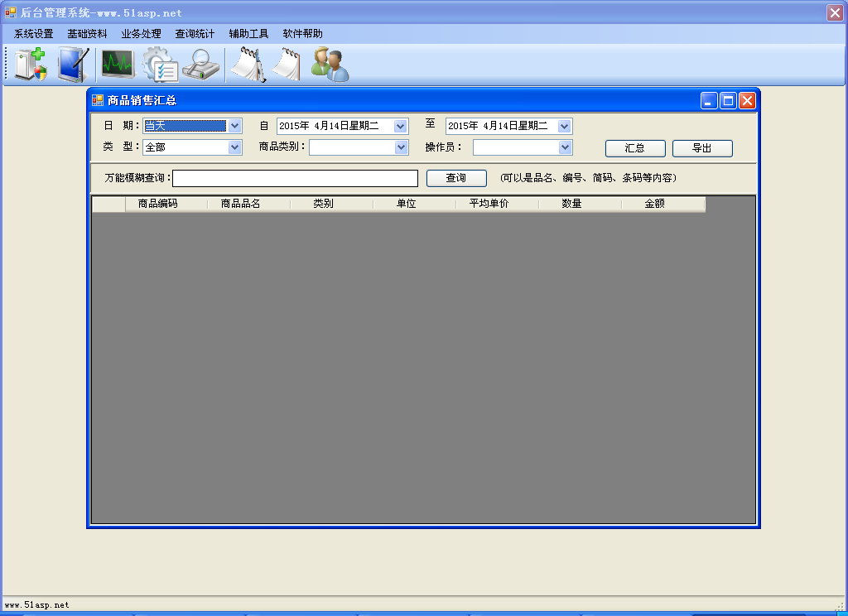
Task: Click the grid's blank row-selector header cell
Action: [108, 204]
